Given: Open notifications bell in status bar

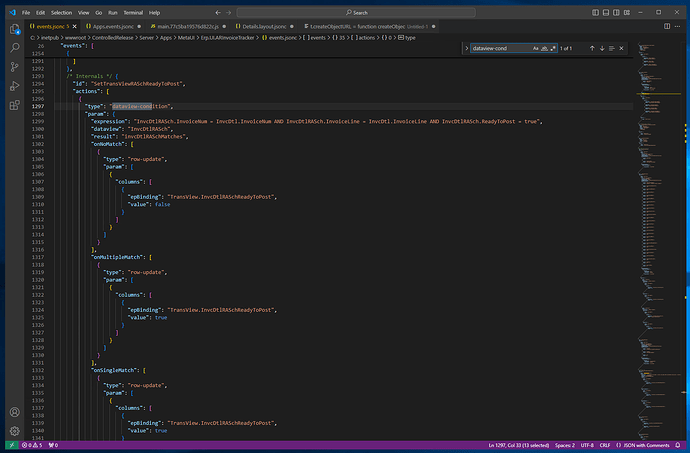Looking at the screenshot, I should 678,445.
